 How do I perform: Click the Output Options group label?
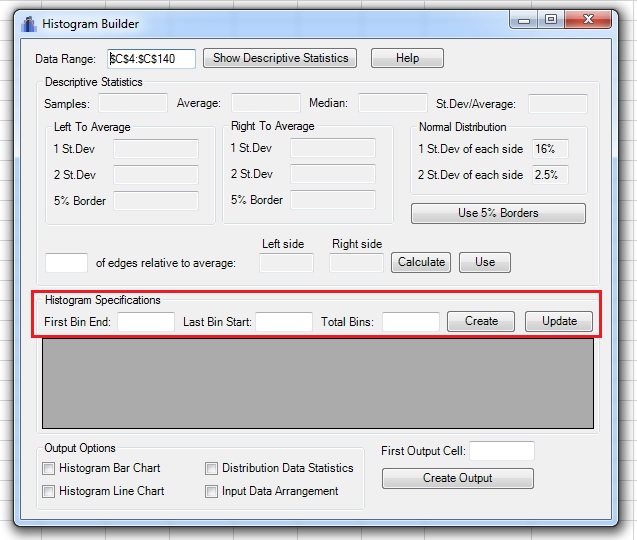click(x=80, y=448)
